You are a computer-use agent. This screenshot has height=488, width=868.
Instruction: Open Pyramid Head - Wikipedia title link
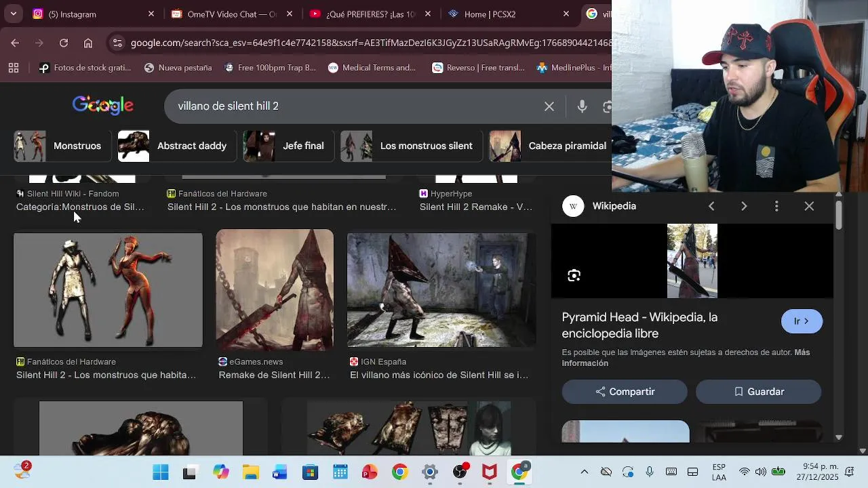tap(639, 325)
